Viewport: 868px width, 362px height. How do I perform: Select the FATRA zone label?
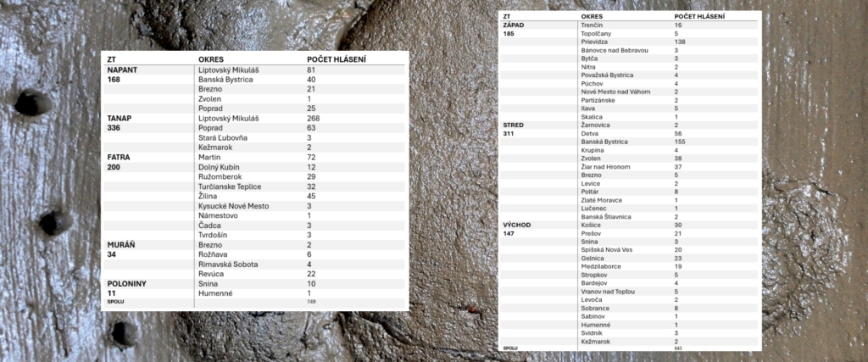119,157
